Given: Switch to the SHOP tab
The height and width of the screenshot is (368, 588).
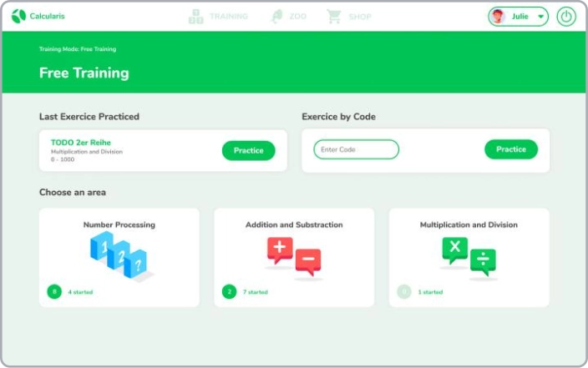Looking at the screenshot, I should 360,17.
